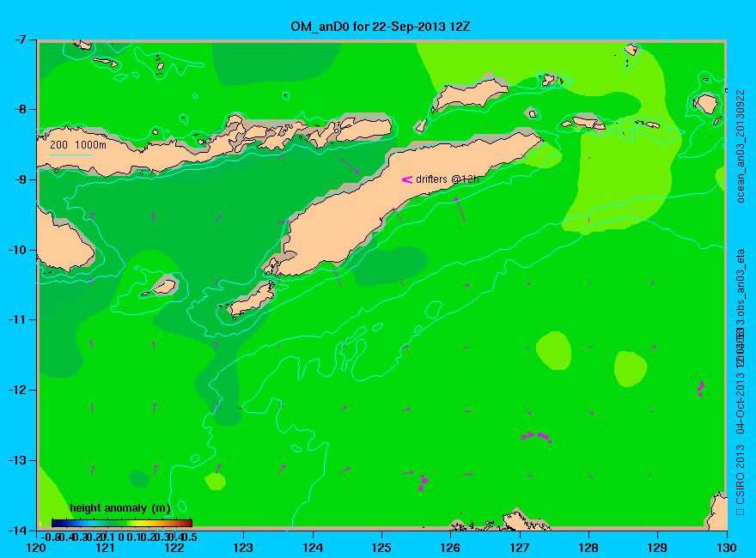This screenshot has height=558, width=756.
Task: Click longitude tick label '128'
Action: coord(588,548)
